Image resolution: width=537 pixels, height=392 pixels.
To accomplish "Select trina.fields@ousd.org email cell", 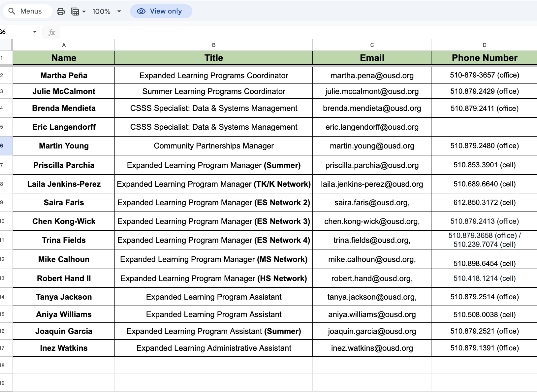I will (x=372, y=240).
